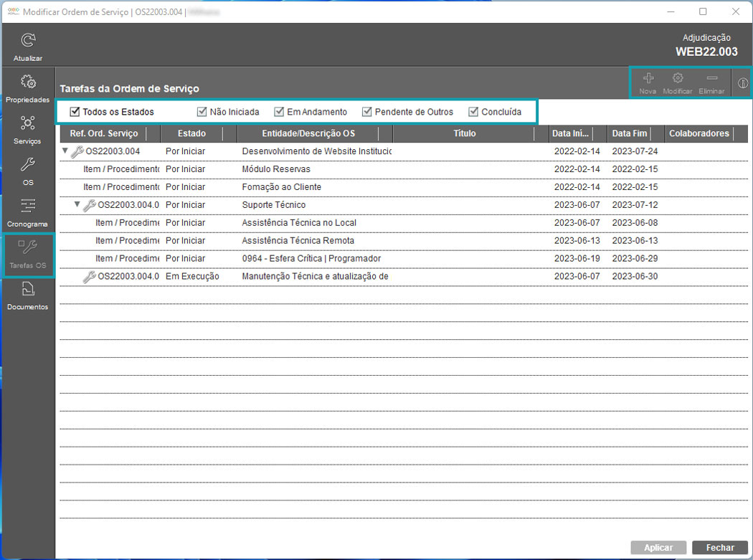Go to the OS wrench section

[x=27, y=165]
